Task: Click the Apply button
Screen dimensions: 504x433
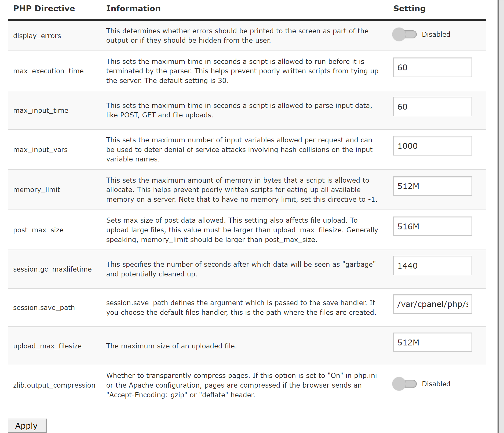Action: pyautogui.click(x=27, y=426)
